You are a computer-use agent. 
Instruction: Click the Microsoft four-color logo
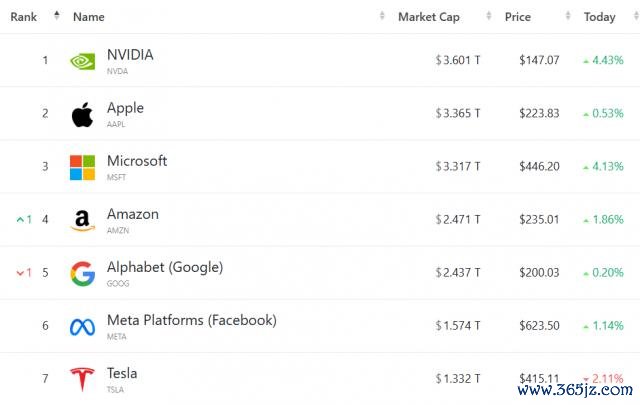82,167
